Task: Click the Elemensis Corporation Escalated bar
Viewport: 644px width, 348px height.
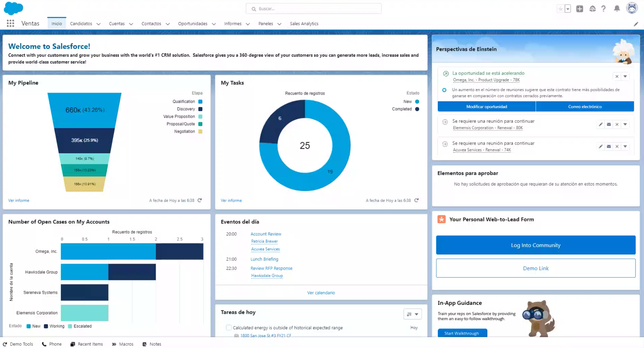Action: pos(85,313)
